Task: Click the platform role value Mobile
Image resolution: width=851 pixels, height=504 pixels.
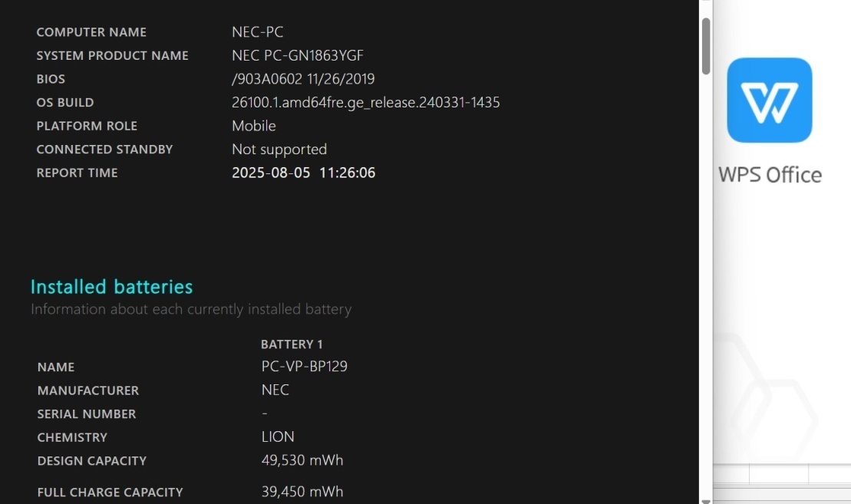Action: tap(253, 126)
